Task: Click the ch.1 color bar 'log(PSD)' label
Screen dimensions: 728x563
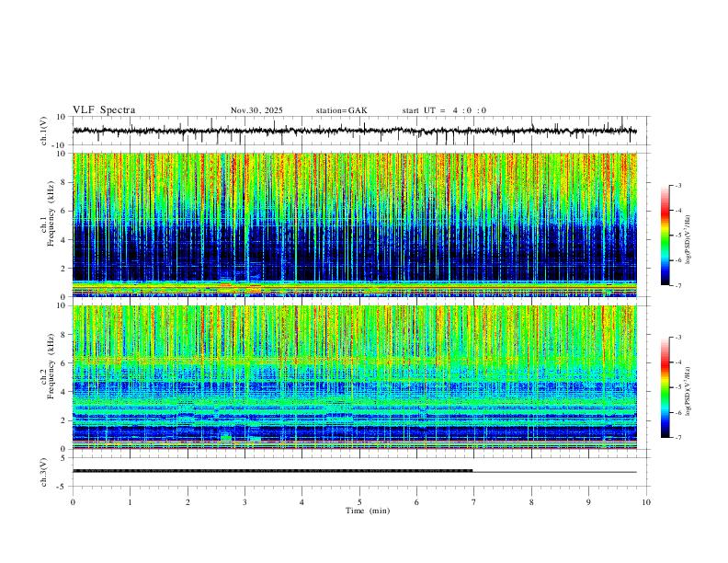Action: pos(688,239)
